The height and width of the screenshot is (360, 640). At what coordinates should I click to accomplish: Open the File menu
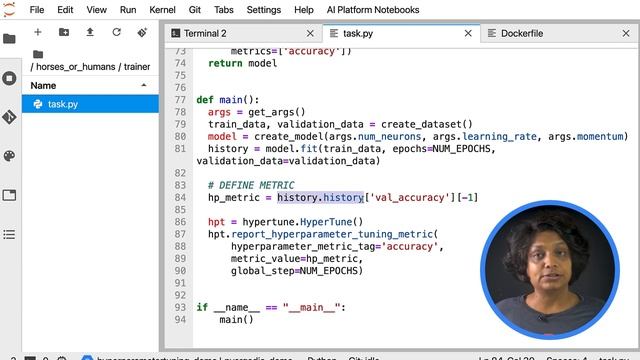click(37, 10)
